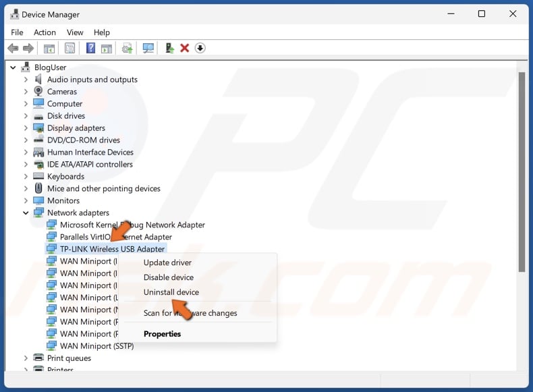Click the Keyboards icon

click(x=38, y=176)
